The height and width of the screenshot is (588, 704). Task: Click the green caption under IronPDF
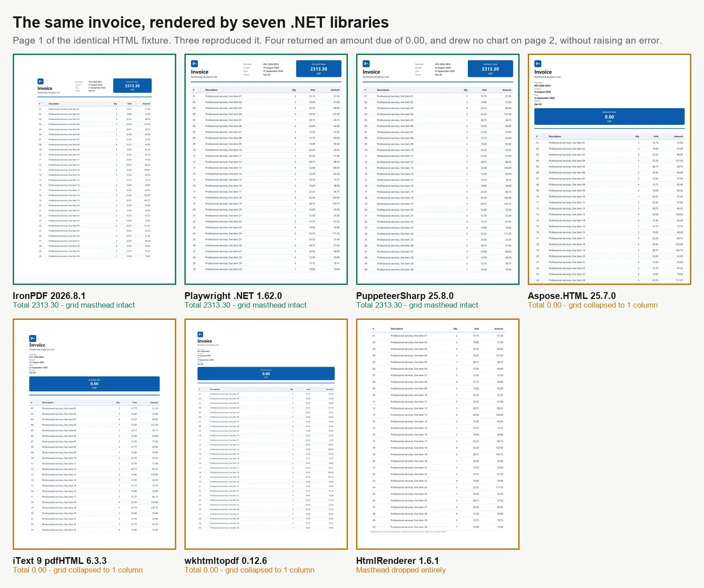[x=74, y=305]
